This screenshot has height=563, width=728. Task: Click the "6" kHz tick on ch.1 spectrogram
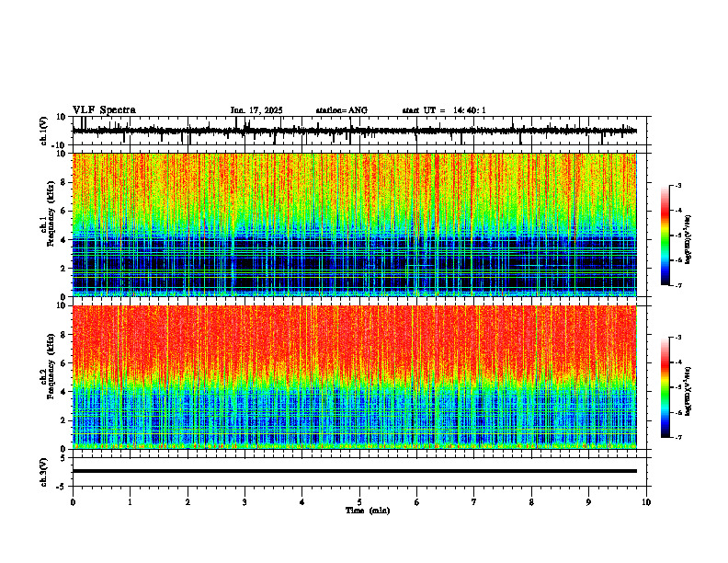(x=63, y=212)
